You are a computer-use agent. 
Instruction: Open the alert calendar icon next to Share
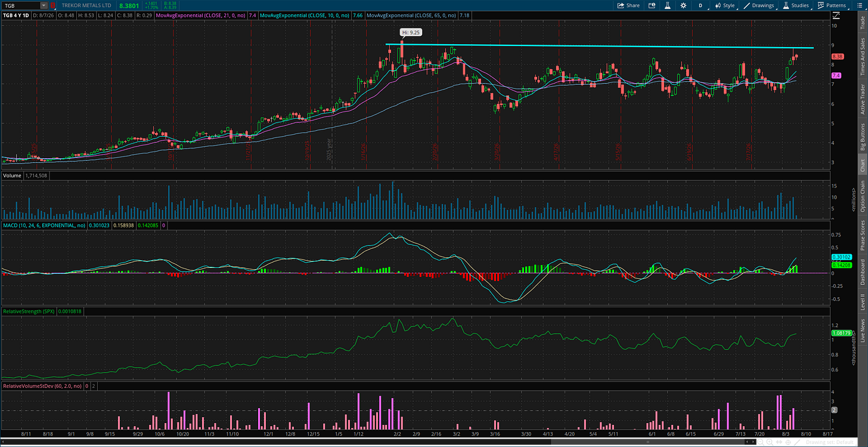tap(652, 5)
